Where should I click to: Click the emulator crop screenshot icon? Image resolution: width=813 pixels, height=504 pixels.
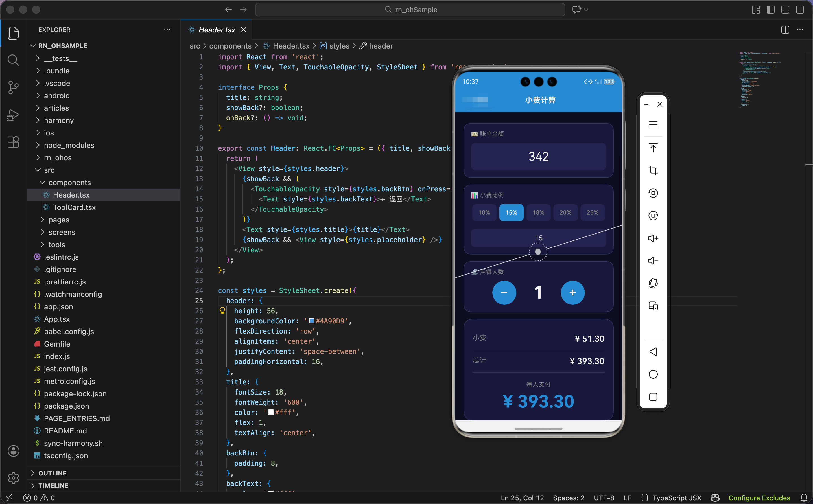coord(653,170)
